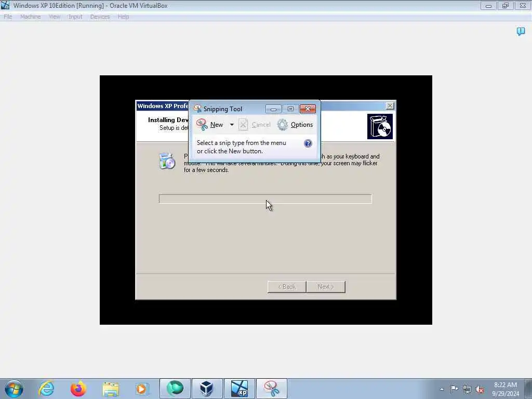Image resolution: width=532 pixels, height=399 pixels.
Task: Click the muted volume tray icon
Action: tap(480, 389)
